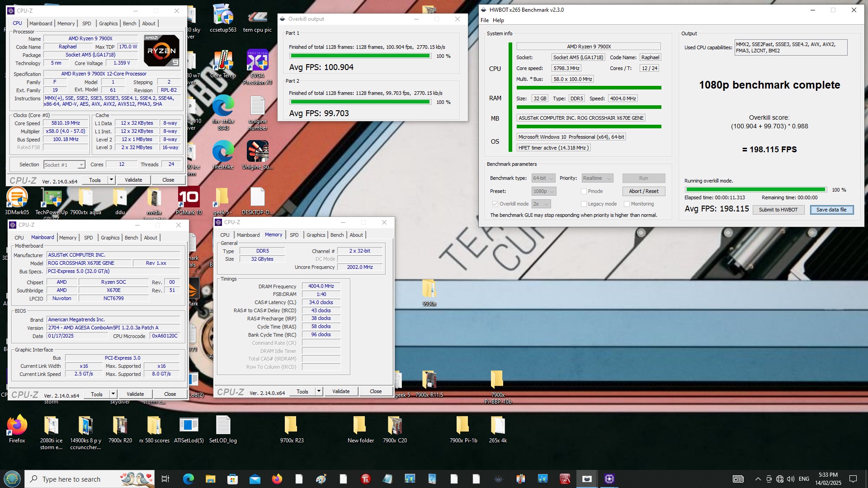Open Microsoft Edge from the taskbar
Image resolution: width=868 pixels, height=488 pixels.
click(189, 479)
